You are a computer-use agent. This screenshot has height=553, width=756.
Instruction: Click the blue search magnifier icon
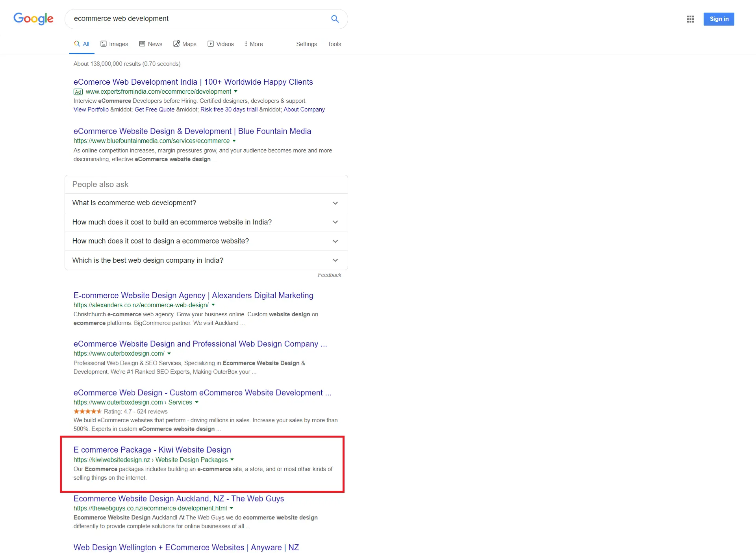335,19
